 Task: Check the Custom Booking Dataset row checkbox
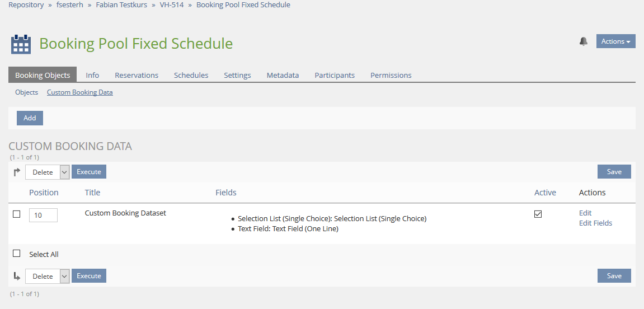tap(16, 214)
